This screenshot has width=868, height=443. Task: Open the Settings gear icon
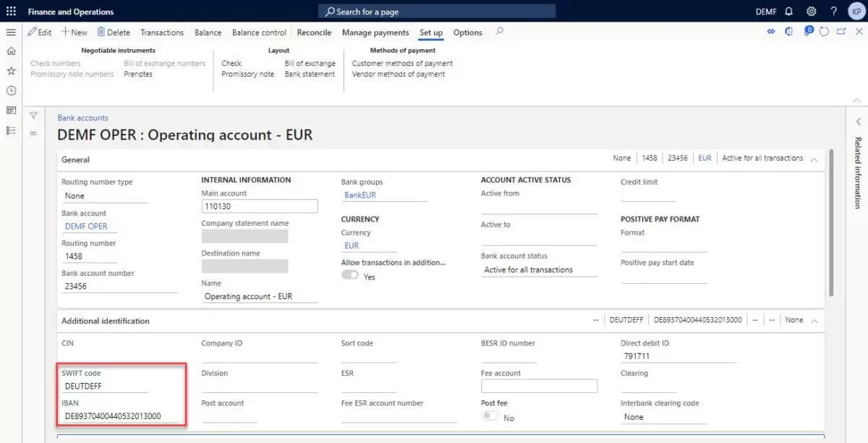click(x=811, y=11)
